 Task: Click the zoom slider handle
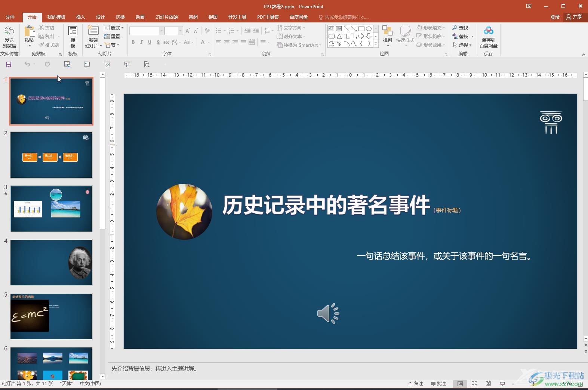[x=533, y=384]
